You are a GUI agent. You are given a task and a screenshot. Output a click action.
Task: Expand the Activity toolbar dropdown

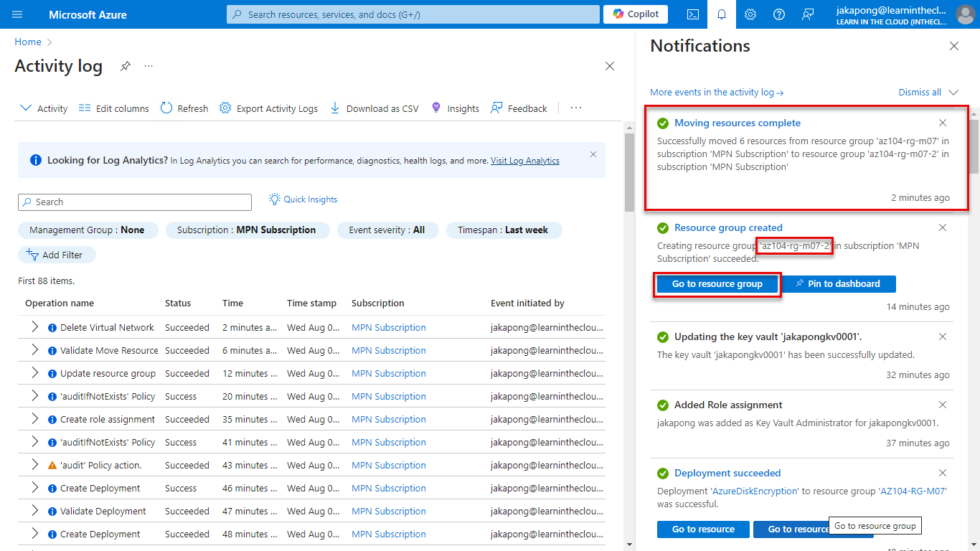pyautogui.click(x=44, y=108)
